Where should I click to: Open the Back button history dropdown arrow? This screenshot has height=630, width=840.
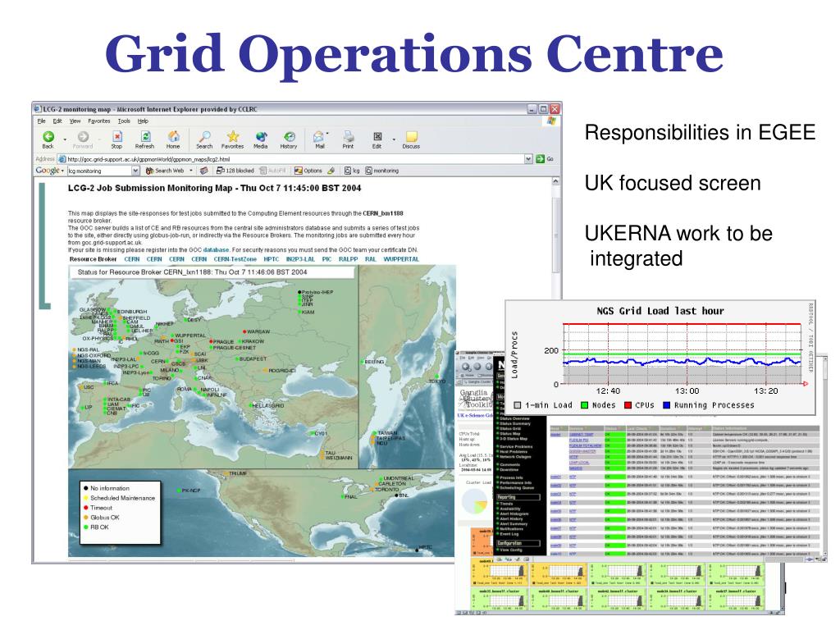pos(65,139)
